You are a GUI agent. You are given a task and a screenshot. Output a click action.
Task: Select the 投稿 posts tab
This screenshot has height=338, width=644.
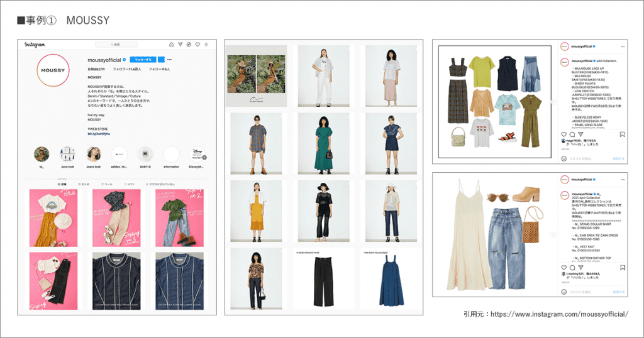click(62, 185)
